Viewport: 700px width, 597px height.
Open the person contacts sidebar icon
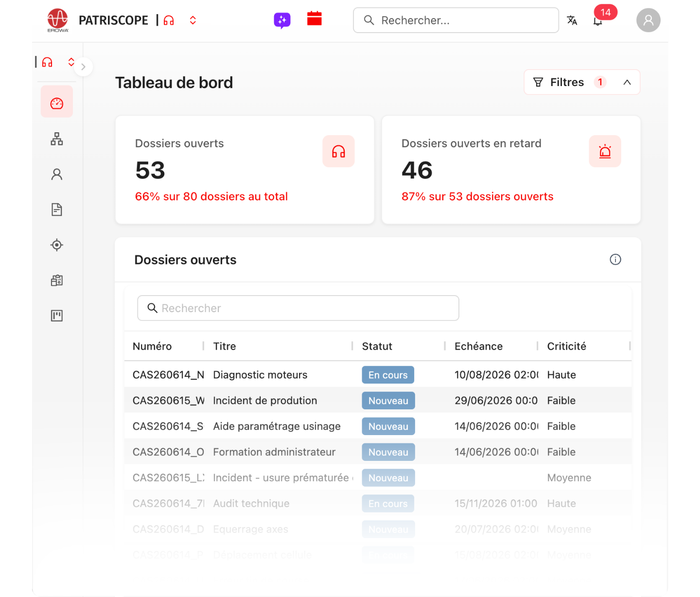click(57, 175)
